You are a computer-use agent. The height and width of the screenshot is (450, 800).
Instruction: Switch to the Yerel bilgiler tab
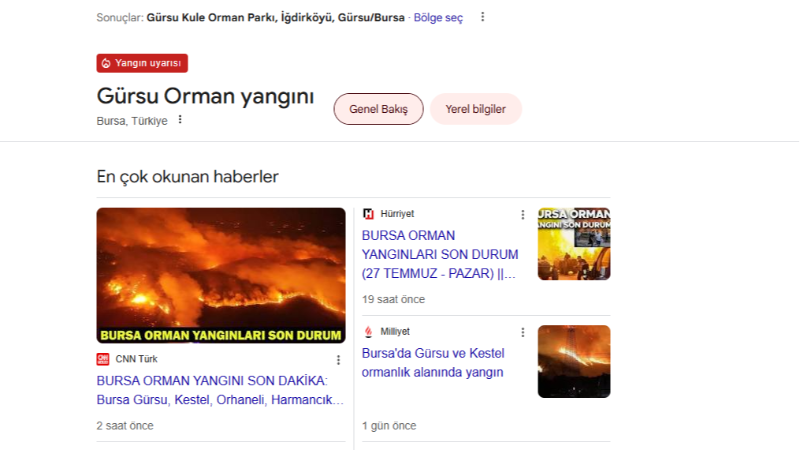click(x=476, y=109)
